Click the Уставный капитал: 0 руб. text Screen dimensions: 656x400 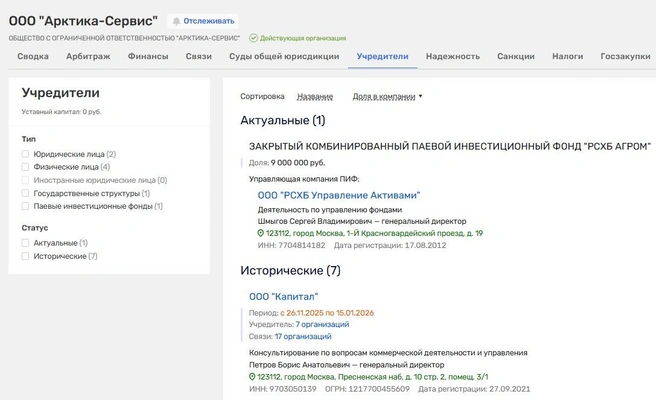(x=62, y=112)
